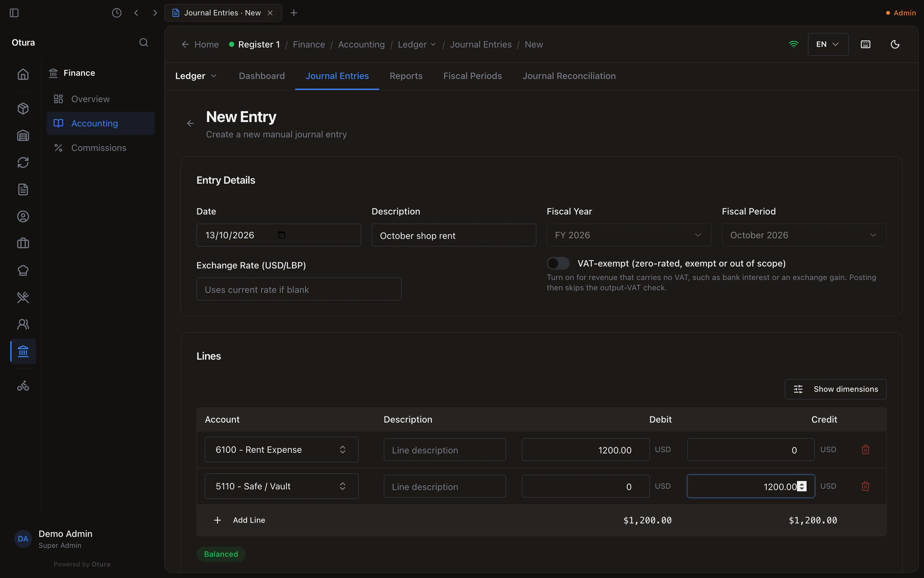Open the sync arrows icon in left rail

coord(23,162)
